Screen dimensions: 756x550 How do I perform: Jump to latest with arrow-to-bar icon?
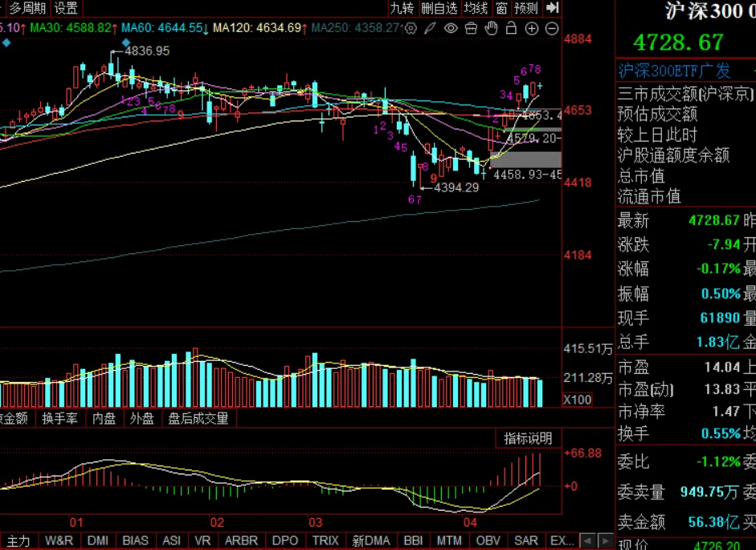pos(552,8)
